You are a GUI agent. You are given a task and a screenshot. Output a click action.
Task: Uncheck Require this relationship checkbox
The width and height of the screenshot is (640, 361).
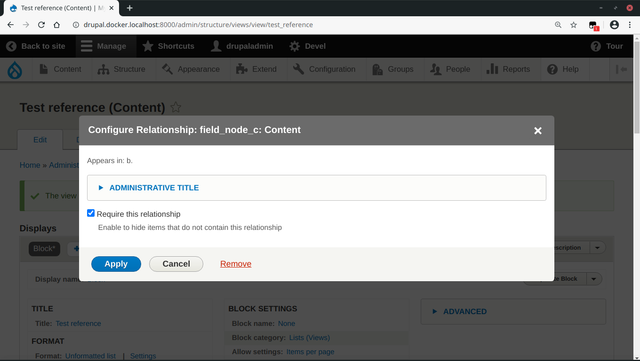point(91,213)
